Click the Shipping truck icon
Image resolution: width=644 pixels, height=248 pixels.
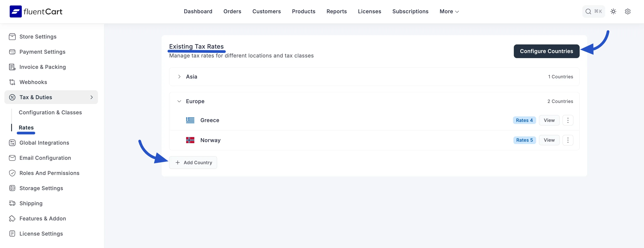12,203
